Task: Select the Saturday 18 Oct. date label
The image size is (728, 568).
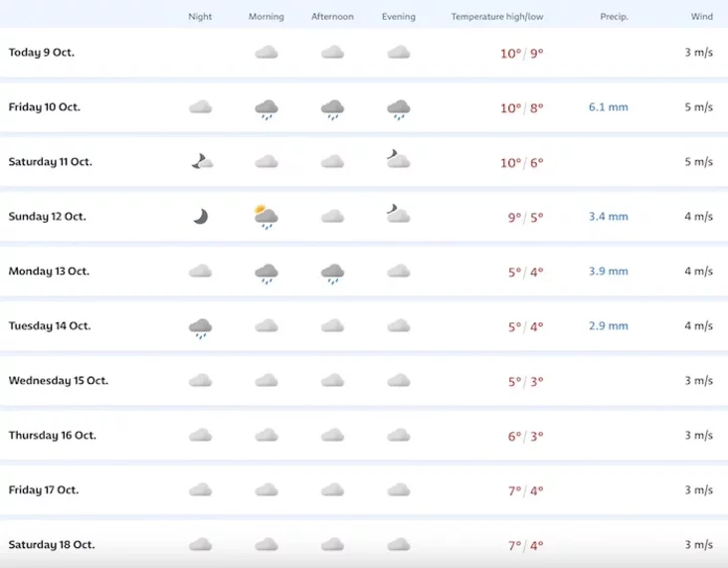Action: click(x=52, y=545)
